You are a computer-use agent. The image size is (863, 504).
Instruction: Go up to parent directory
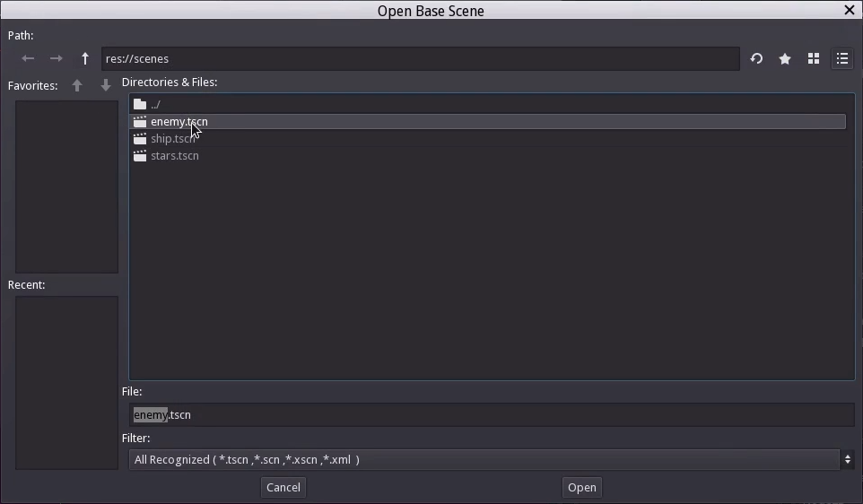[x=84, y=58]
